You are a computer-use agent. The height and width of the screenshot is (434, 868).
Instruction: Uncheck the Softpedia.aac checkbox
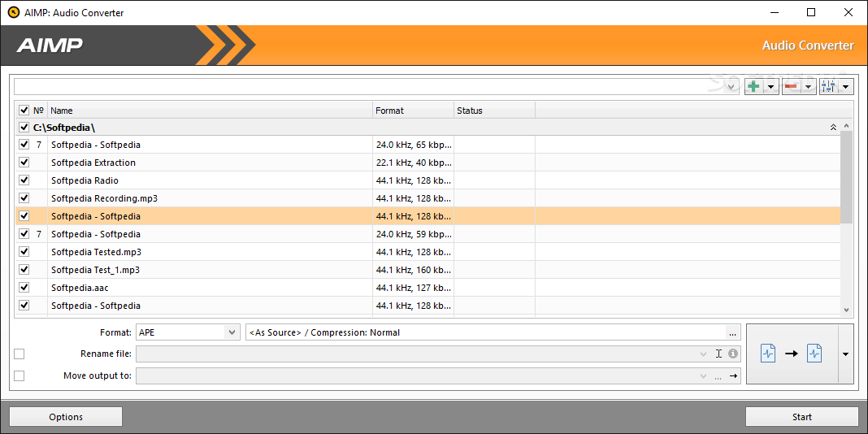click(x=24, y=288)
